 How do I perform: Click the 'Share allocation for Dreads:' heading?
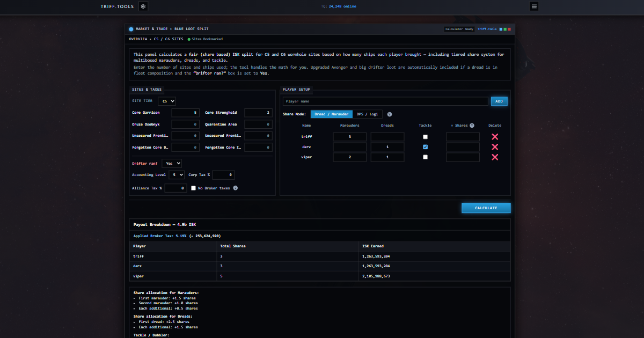(x=163, y=316)
